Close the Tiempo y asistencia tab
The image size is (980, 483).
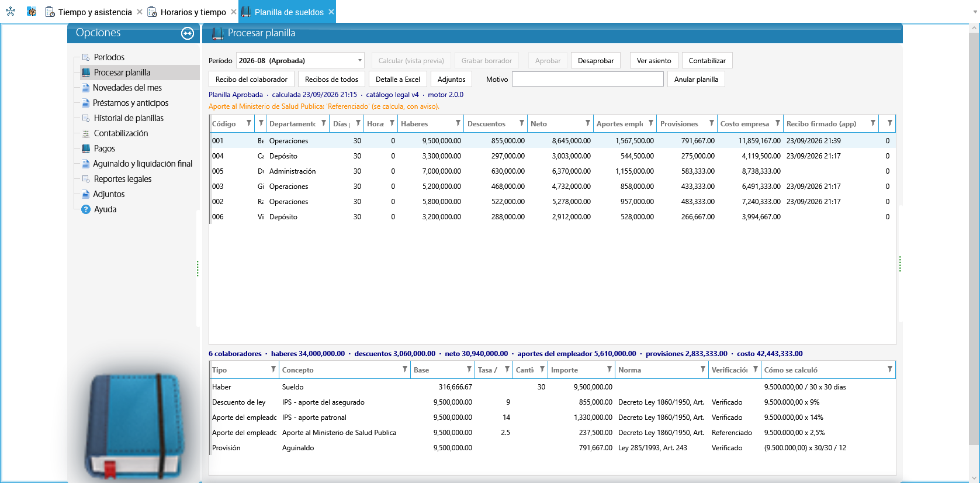(139, 12)
